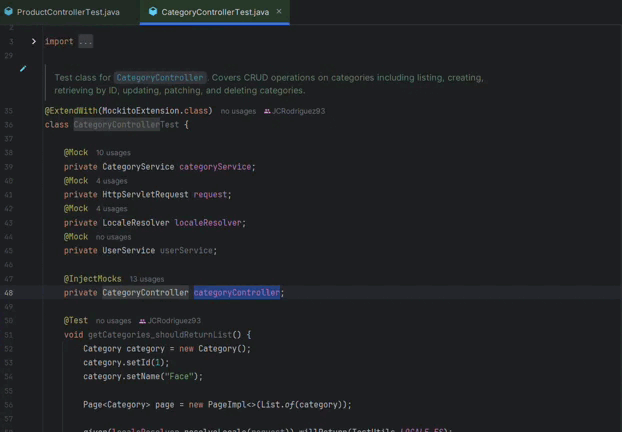Screen dimensions: 622x432
Task: Click the CategoryControllerTest.java file icon
Action: 153,12
